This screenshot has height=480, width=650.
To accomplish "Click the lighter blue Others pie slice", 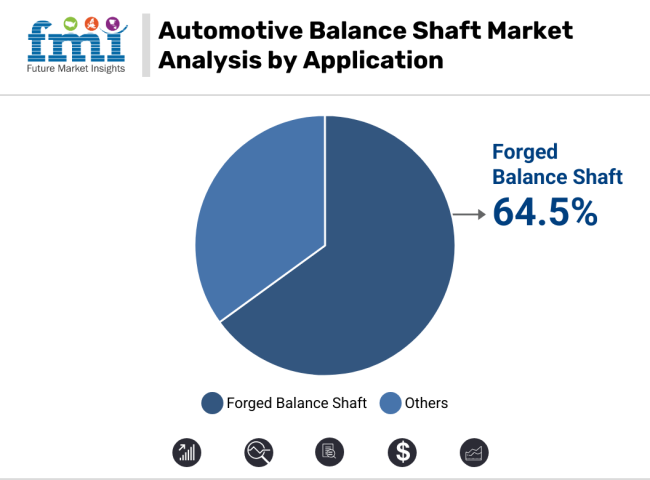I will (265, 211).
